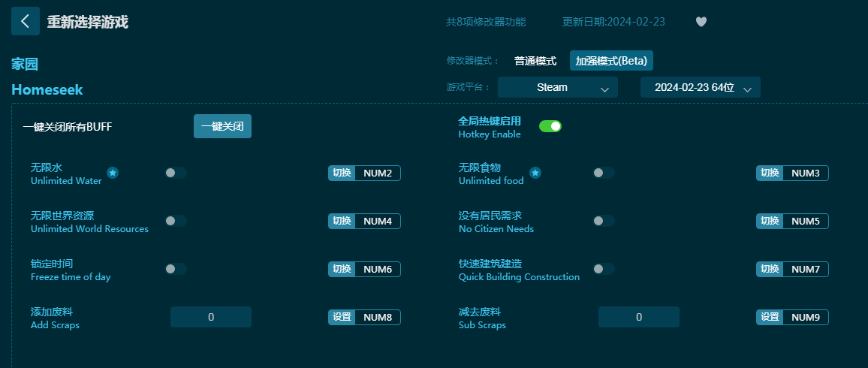The height and width of the screenshot is (368, 868).
Task: Click the heart favorite icon
Action: (x=701, y=22)
